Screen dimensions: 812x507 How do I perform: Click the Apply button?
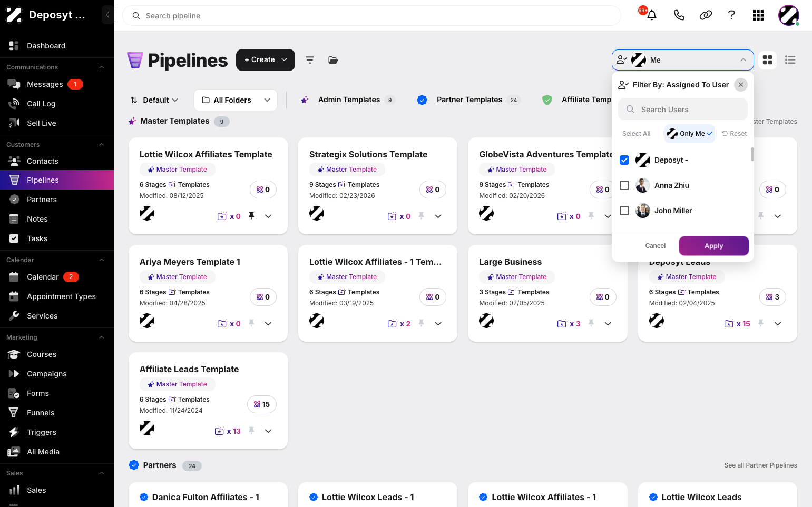point(713,246)
